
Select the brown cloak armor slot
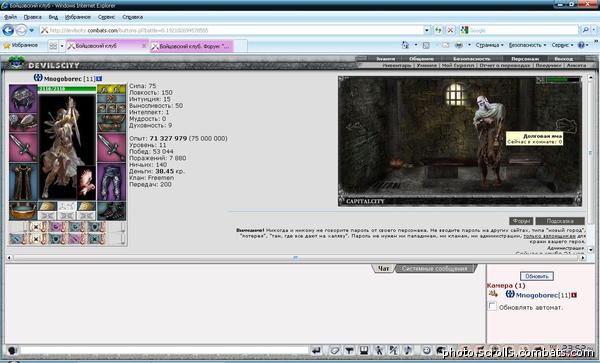click(23, 182)
